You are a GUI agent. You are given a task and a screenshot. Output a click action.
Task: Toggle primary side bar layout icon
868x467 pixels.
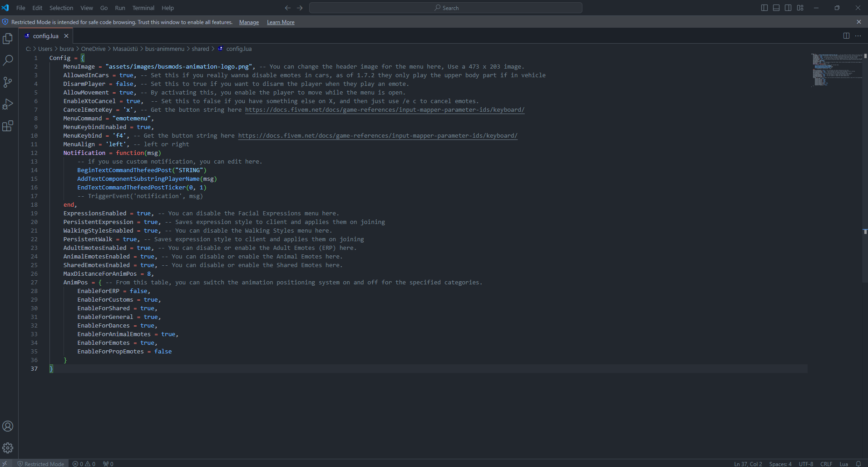[x=764, y=8]
